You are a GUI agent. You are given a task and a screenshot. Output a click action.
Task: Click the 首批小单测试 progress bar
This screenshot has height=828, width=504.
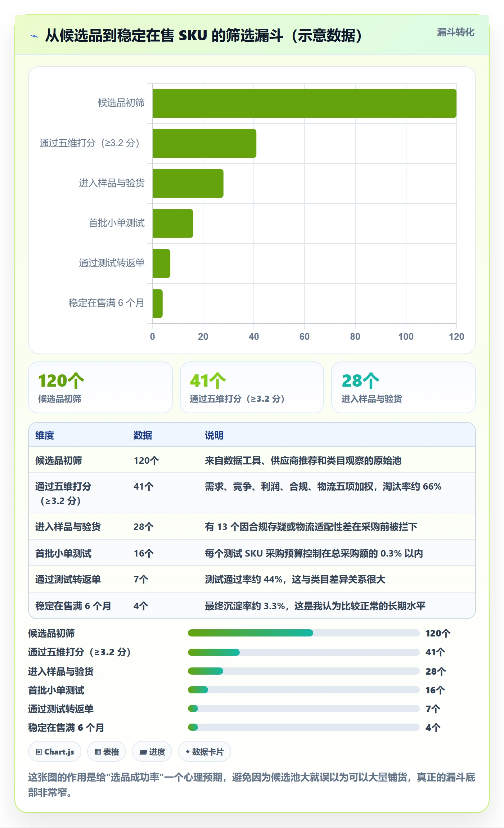pos(303,690)
